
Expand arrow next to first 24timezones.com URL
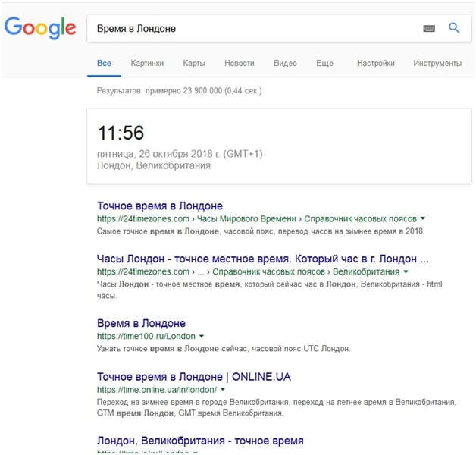pos(423,218)
